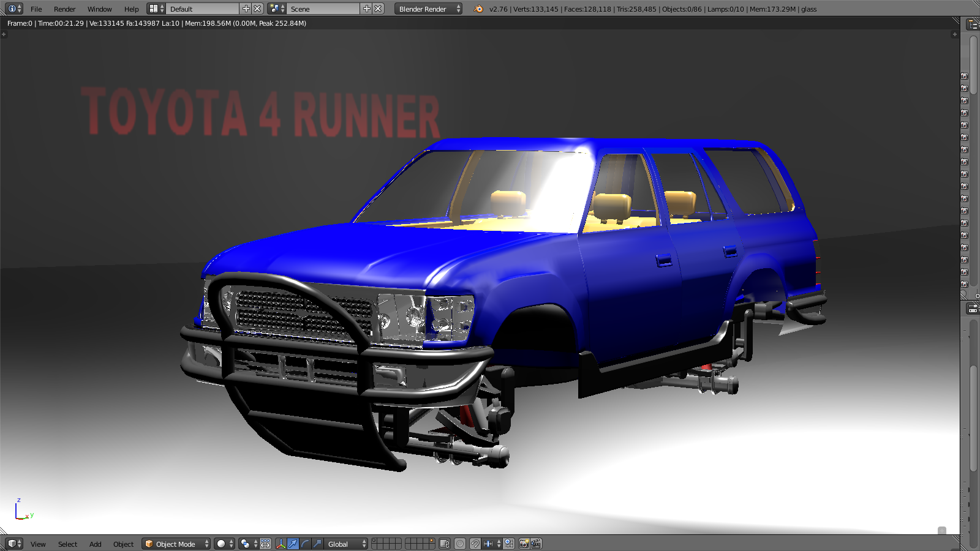Click the Scene name field
The width and height of the screenshot is (980, 551).
coord(323,9)
